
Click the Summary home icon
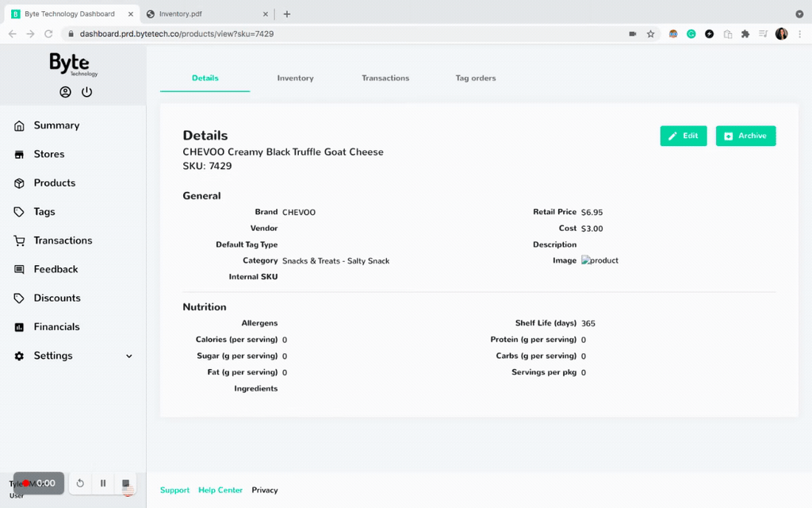tap(19, 126)
